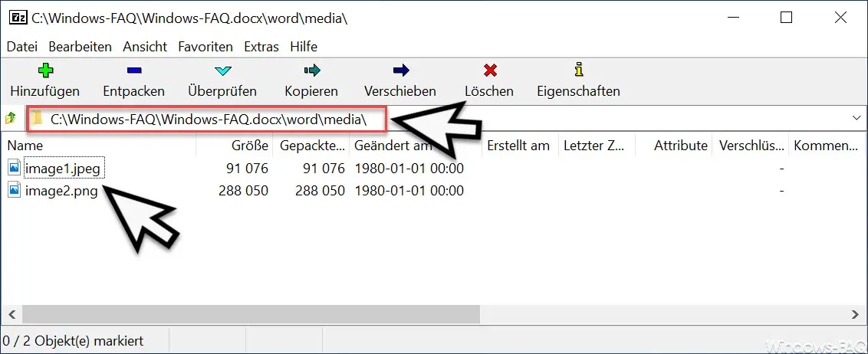The width and height of the screenshot is (868, 354).
Task: Go up one folder level icon
Action: coord(10,118)
